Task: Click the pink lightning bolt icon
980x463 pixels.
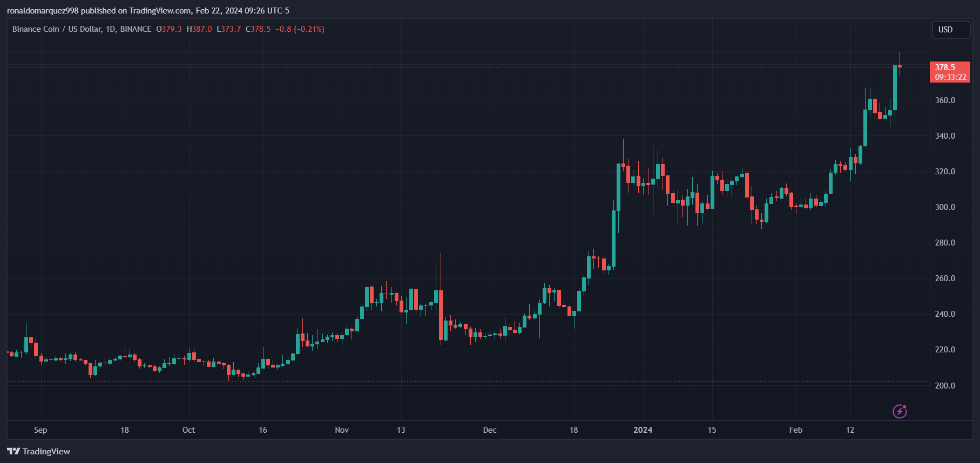Action: click(x=900, y=411)
